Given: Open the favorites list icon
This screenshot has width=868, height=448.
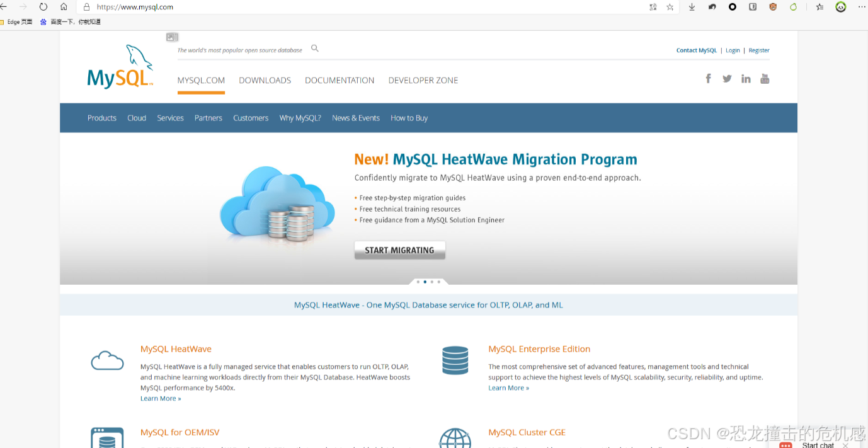Looking at the screenshot, I should [819, 7].
